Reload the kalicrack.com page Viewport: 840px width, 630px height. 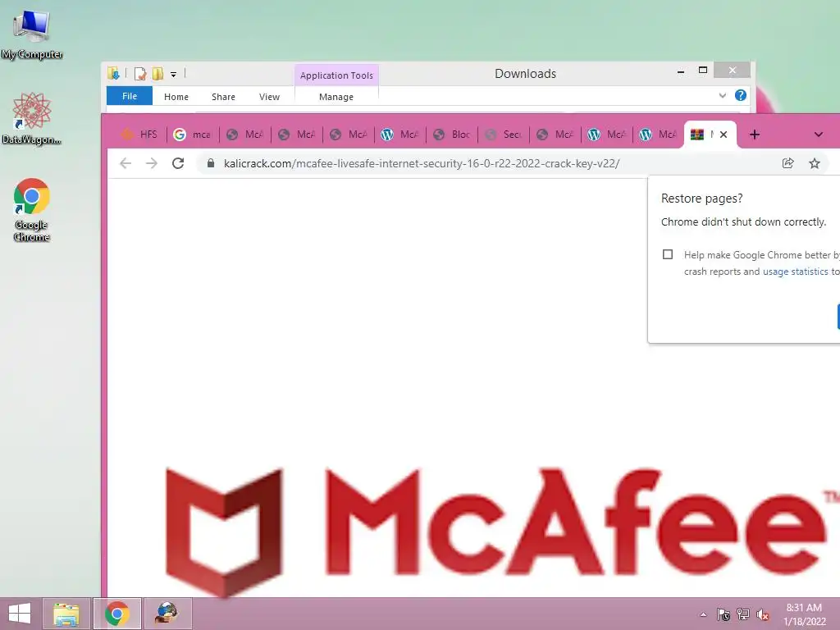178,163
